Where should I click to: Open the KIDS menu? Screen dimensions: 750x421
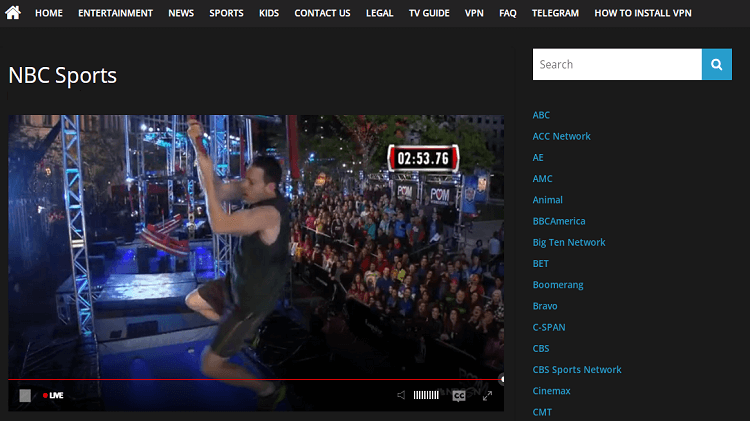269,13
